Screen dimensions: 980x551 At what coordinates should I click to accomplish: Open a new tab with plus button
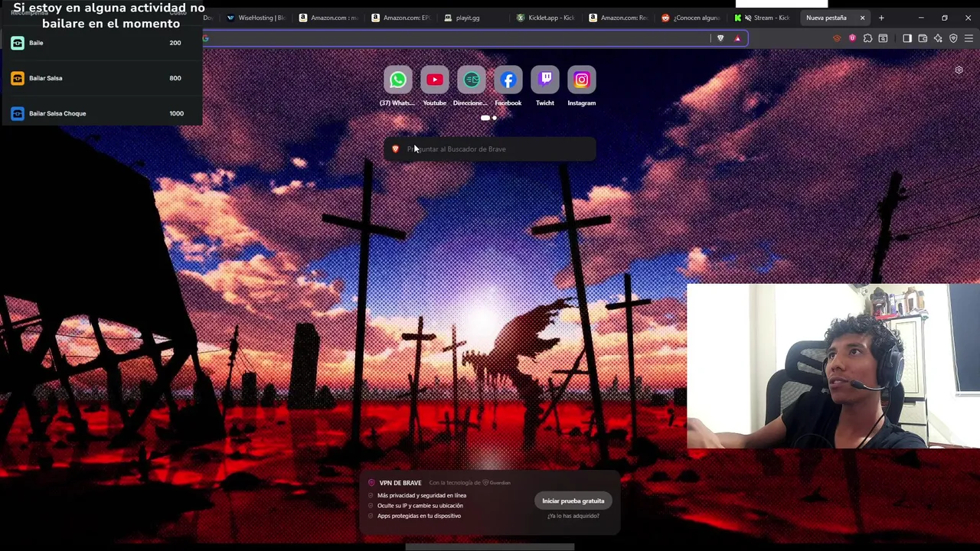[881, 18]
